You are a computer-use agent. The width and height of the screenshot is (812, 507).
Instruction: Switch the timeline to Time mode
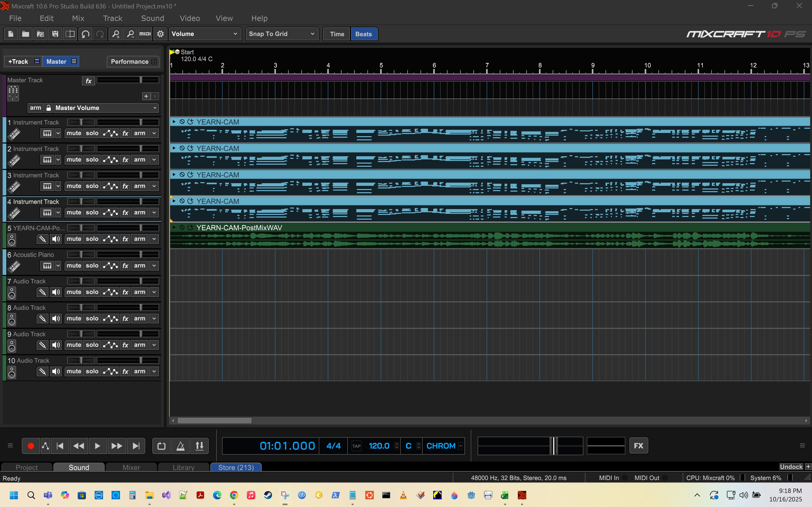pos(336,34)
